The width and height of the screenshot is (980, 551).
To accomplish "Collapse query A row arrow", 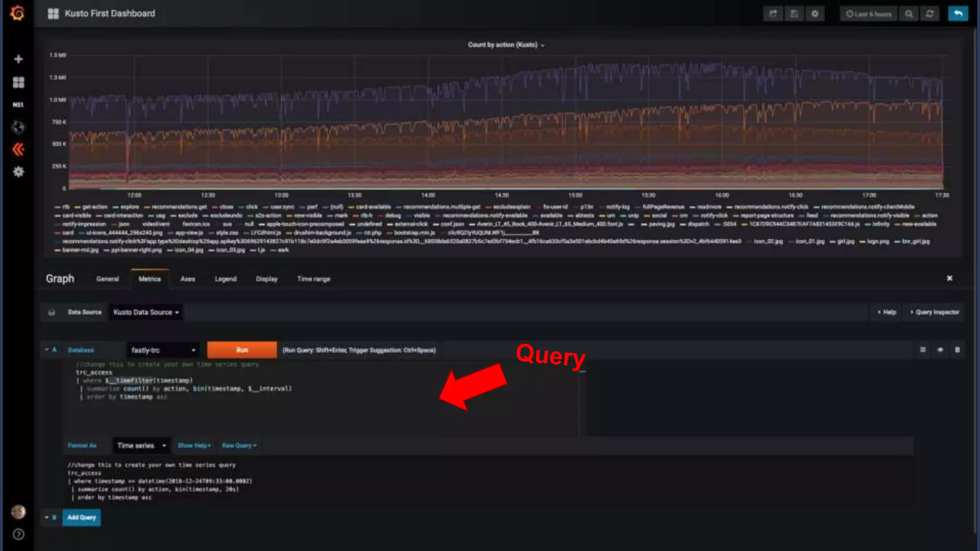I will 47,350.
